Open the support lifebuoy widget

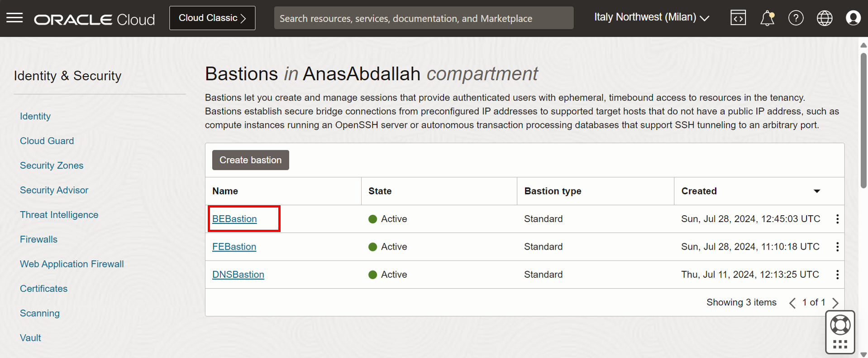click(x=840, y=325)
